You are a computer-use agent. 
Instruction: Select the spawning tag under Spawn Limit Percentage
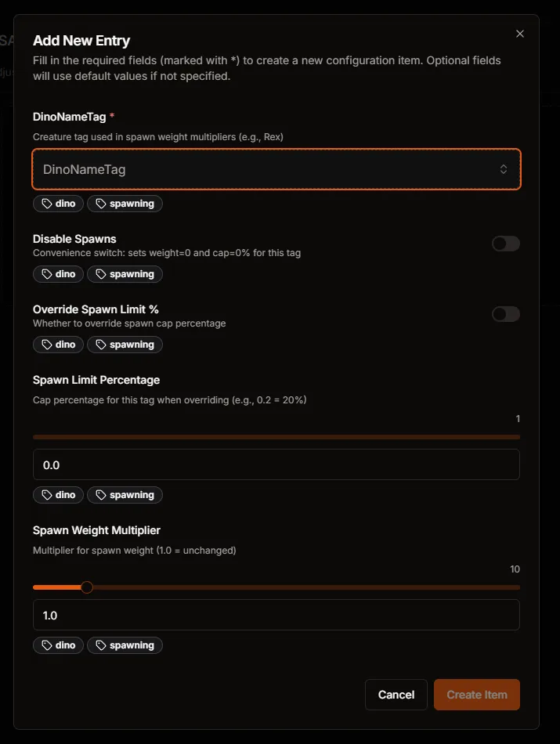pyautogui.click(x=125, y=494)
